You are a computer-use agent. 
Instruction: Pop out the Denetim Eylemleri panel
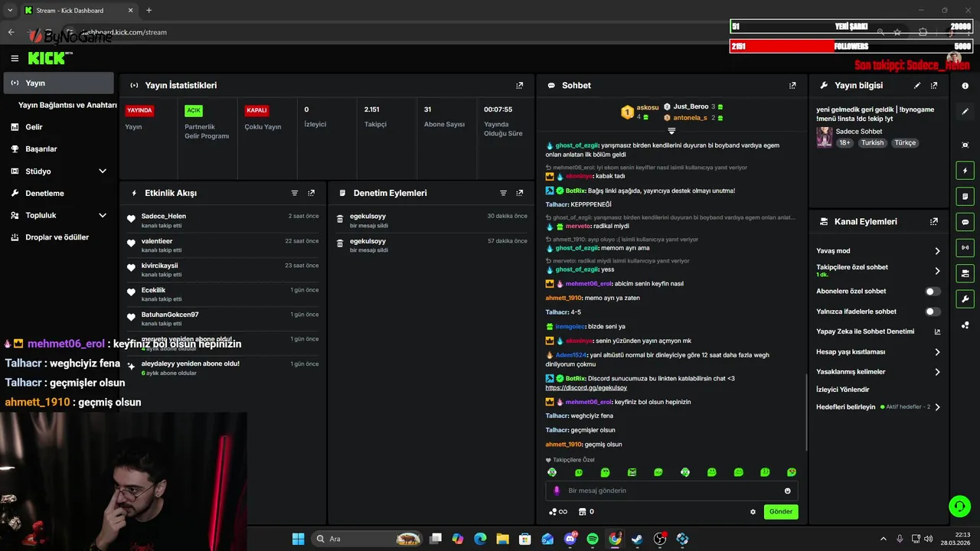(520, 194)
